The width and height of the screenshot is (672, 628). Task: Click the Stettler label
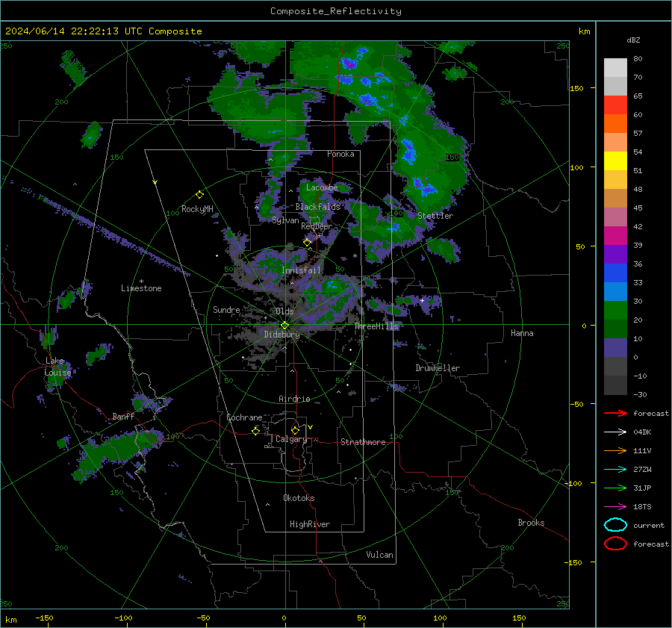click(x=435, y=216)
